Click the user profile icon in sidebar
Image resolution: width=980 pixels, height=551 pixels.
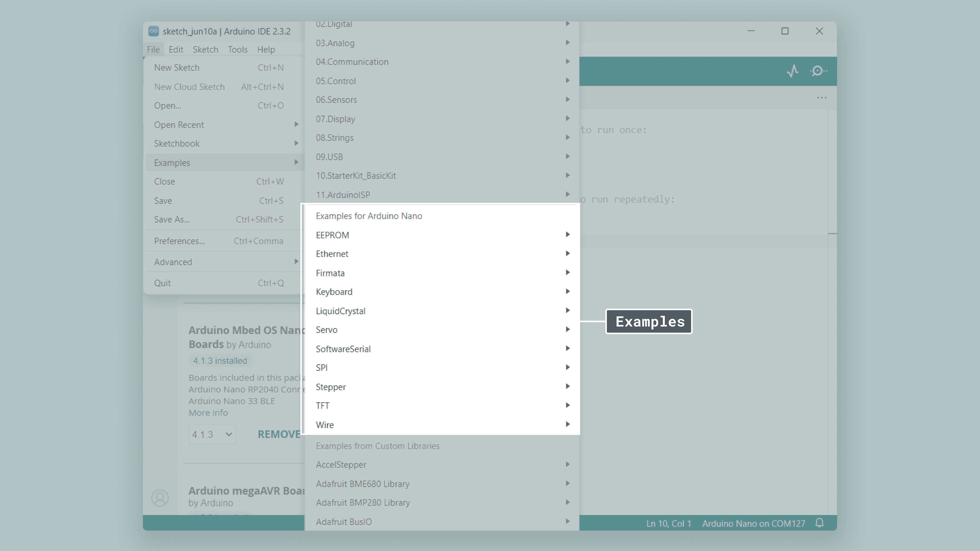(x=160, y=498)
